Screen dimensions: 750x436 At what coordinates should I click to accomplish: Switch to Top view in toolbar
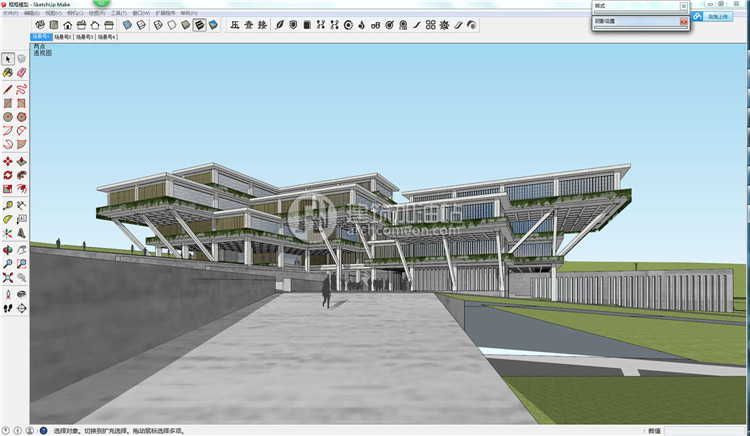(x=54, y=25)
